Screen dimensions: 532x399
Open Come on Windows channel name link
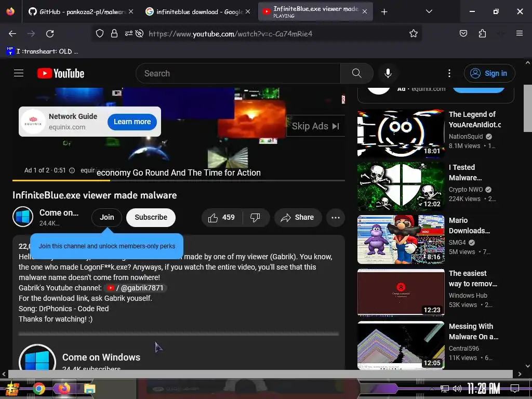[101, 357]
